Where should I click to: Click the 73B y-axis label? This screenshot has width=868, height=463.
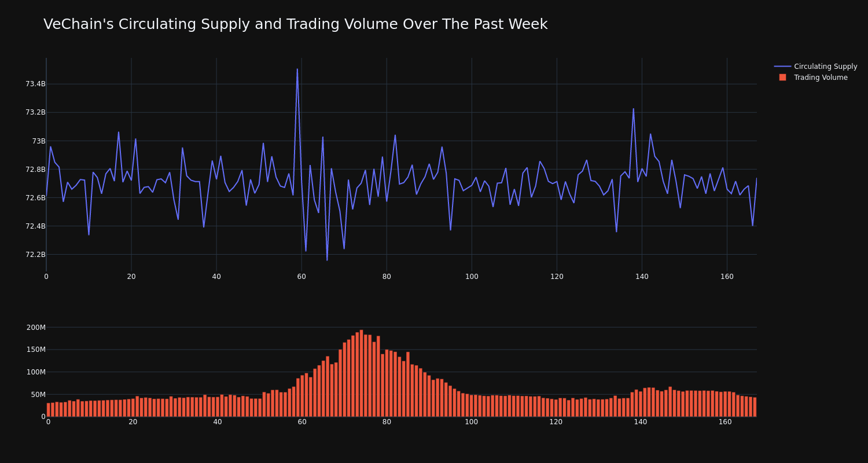click(x=39, y=141)
